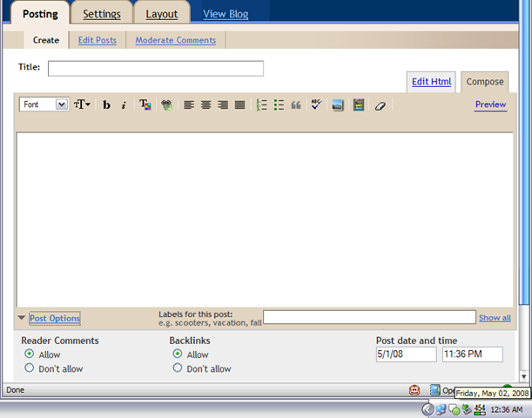Insert a numbered list
532x418 pixels.
261,104
